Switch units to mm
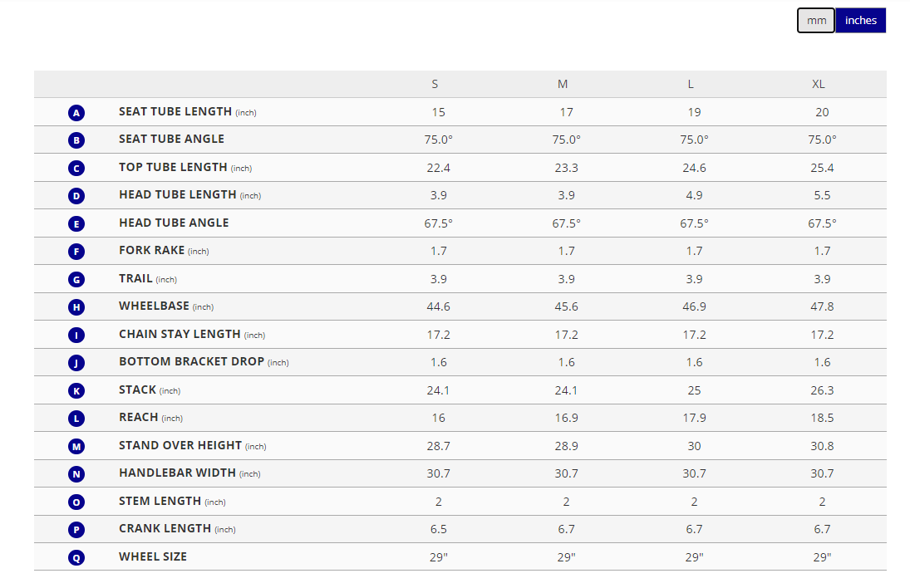 click(x=816, y=21)
